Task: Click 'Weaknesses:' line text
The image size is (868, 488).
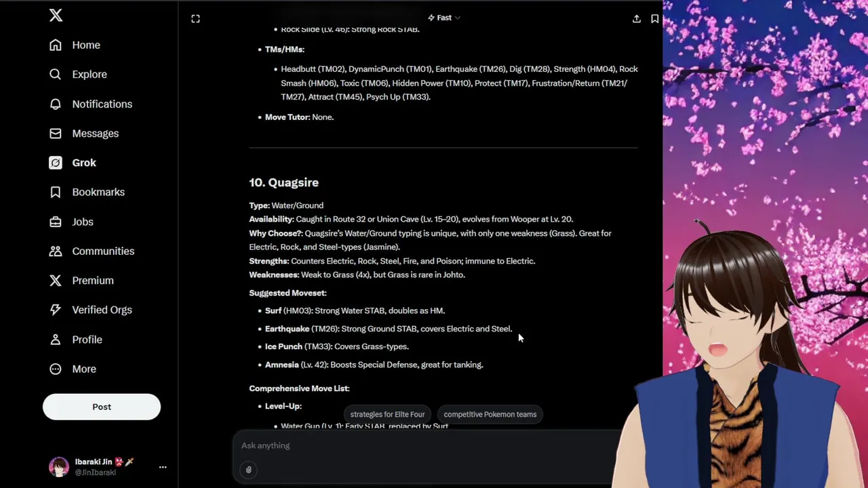Action: [x=357, y=274]
